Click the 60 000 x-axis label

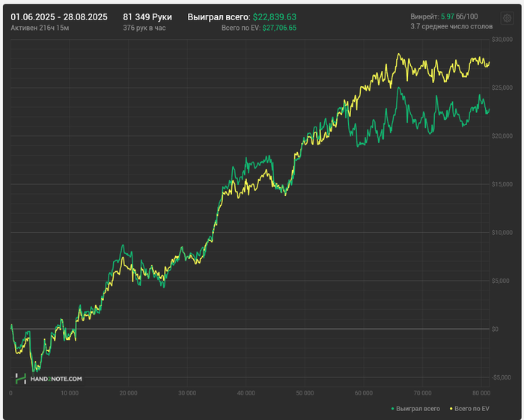pos(364,393)
